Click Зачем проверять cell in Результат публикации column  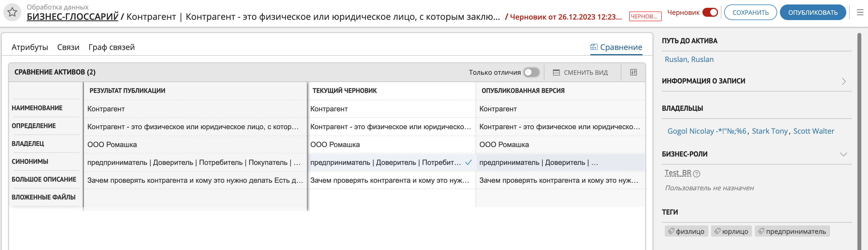pyautogui.click(x=195, y=181)
